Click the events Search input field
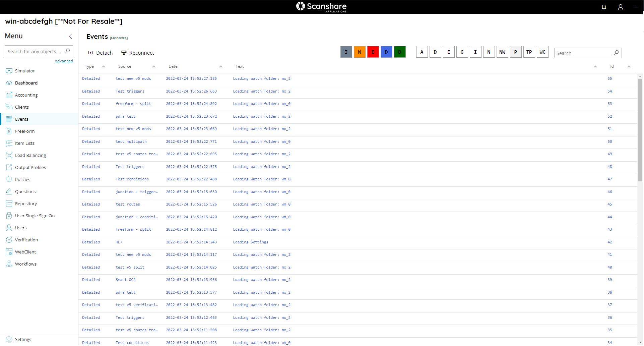Viewport: 644px width, 346px height. (583, 53)
